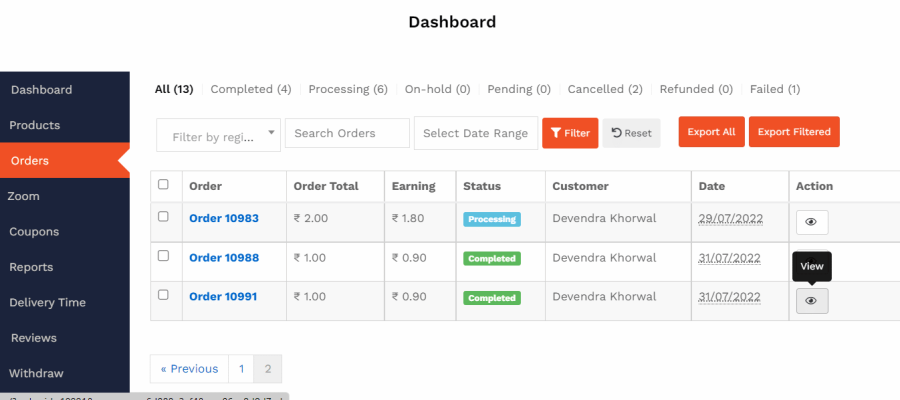Open Zoom in the sidebar

point(65,196)
